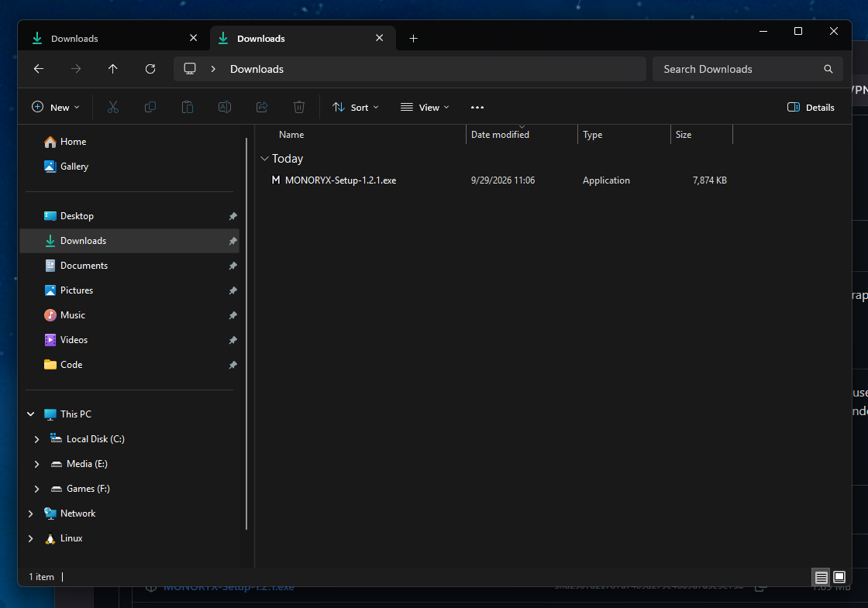Viewport: 868px width, 608px height.
Task: Unpin Videos pin icon
Action: pos(233,340)
